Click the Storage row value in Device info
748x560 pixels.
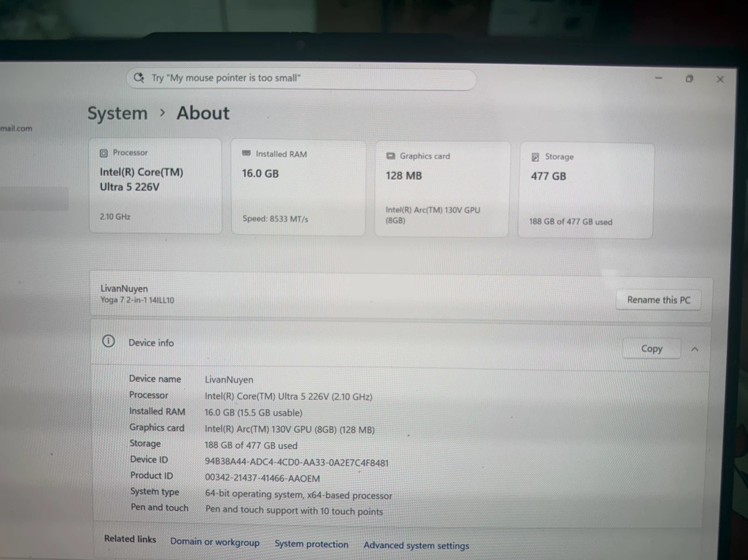click(251, 445)
